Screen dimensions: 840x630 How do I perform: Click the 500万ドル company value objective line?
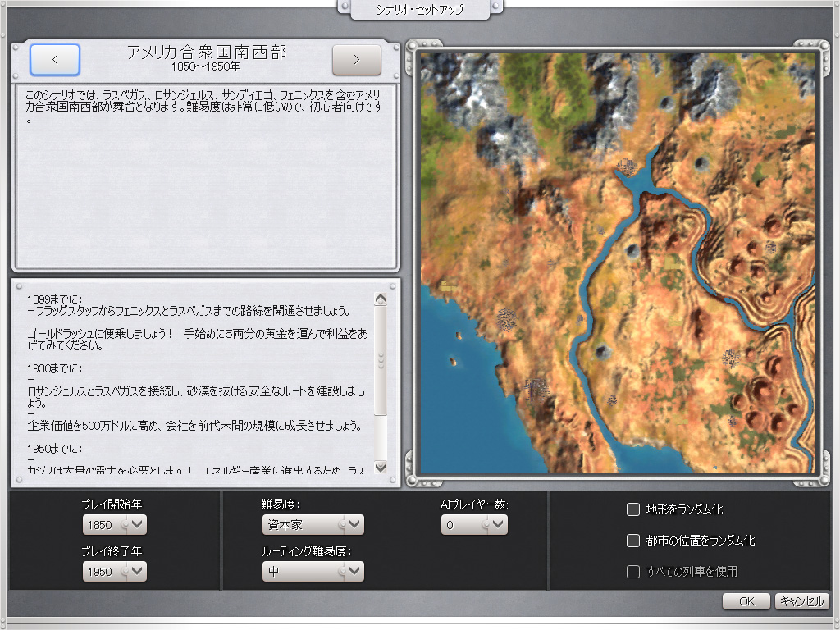[194, 426]
